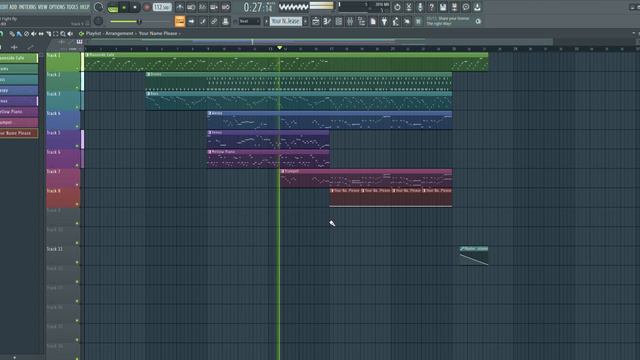Mute Track 4 with its green LED

click(x=77, y=126)
